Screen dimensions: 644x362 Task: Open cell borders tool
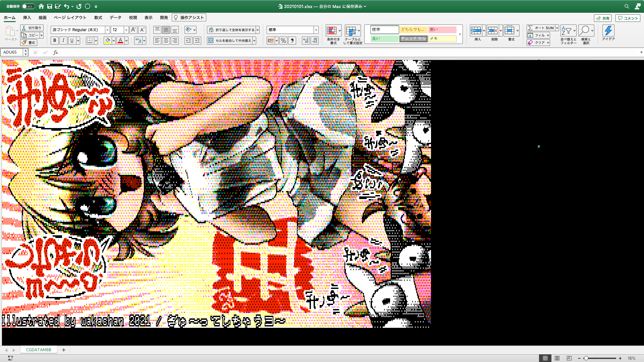point(89,41)
